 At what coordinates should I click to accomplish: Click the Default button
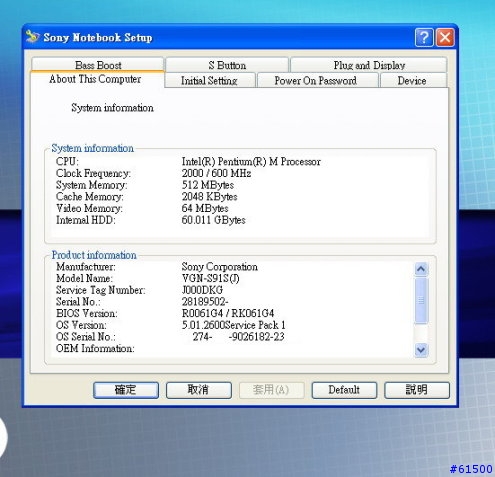[344, 390]
